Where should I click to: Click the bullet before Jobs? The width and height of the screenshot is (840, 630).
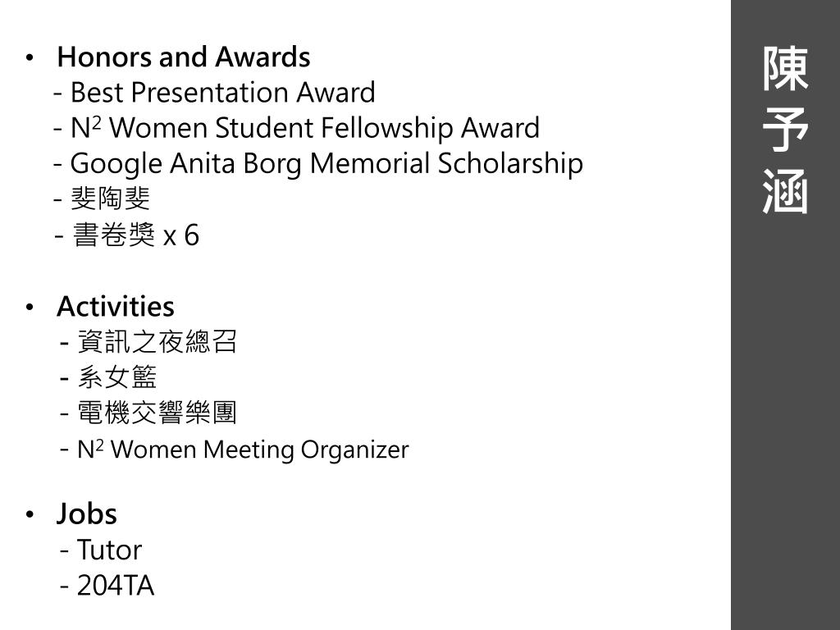(30, 514)
